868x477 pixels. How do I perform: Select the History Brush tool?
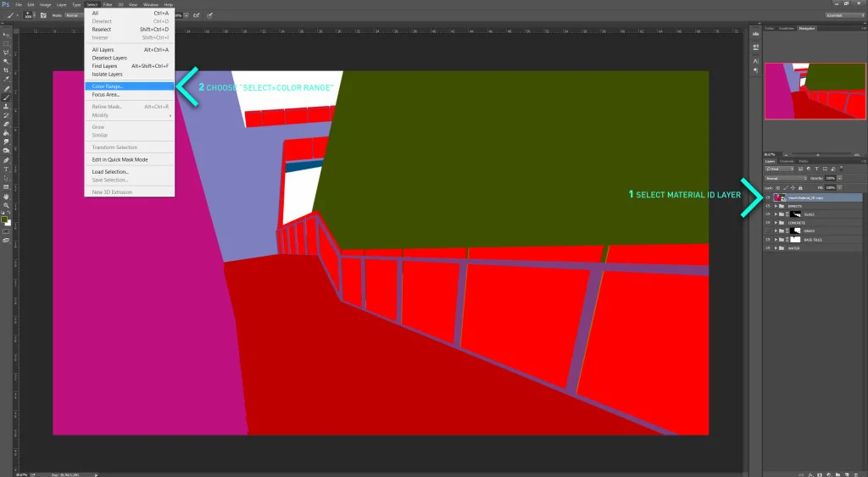click(x=7, y=115)
